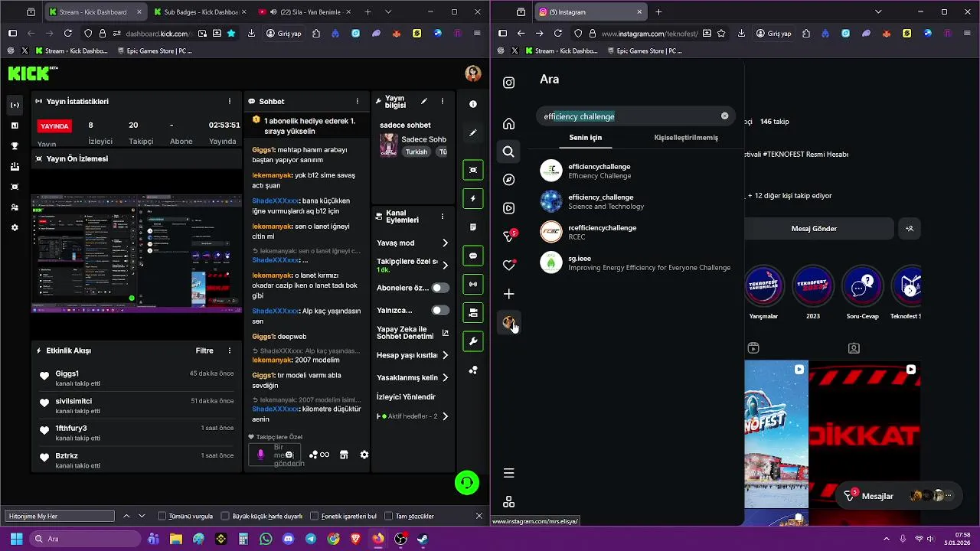Edit Yayın bilgisi with pencil icon
980x551 pixels.
coord(423,101)
